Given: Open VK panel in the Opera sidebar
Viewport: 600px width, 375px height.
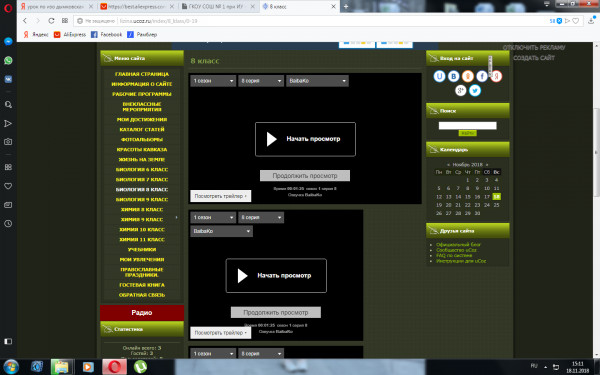Looking at the screenshot, I should [8, 79].
